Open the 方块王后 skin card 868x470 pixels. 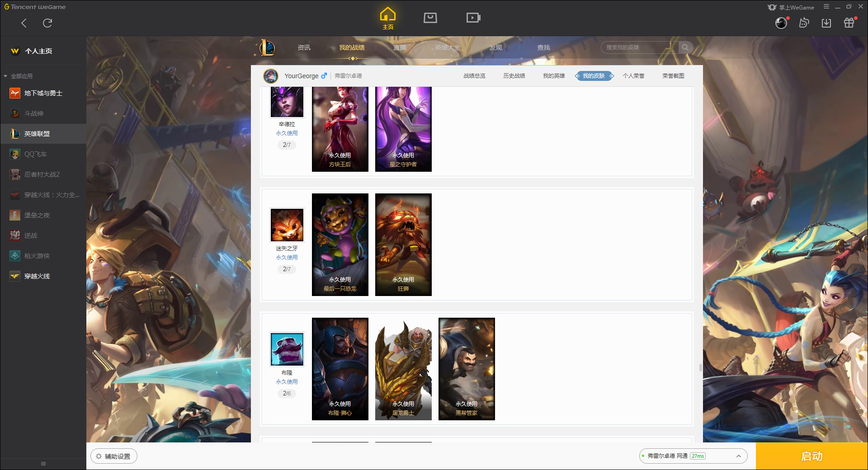tap(340, 129)
